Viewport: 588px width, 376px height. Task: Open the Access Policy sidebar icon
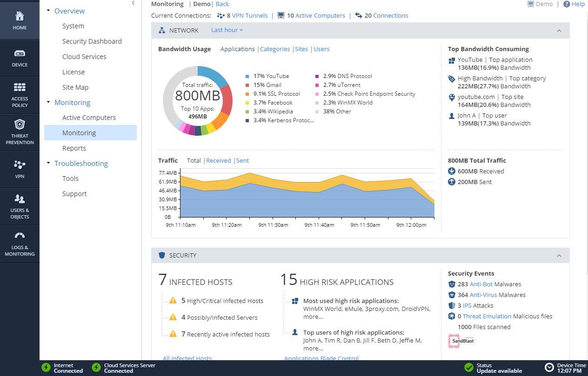20,87
